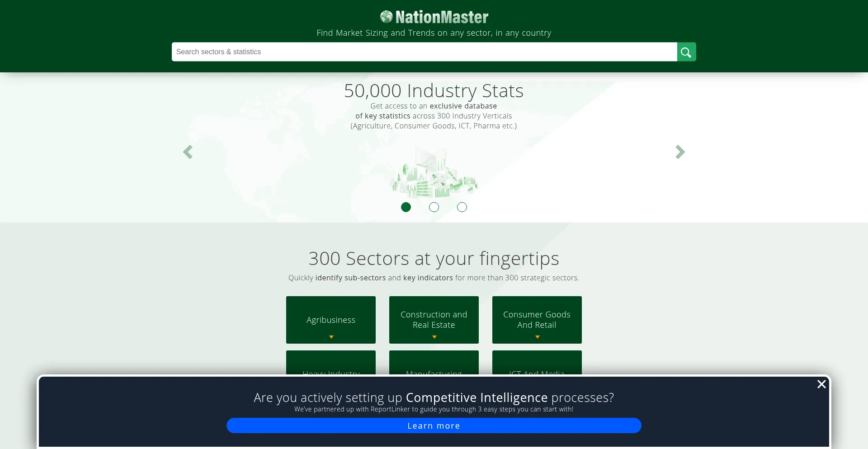The width and height of the screenshot is (868, 449).
Task: Click the 50,000 Industry Stats heading
Action: (x=434, y=91)
